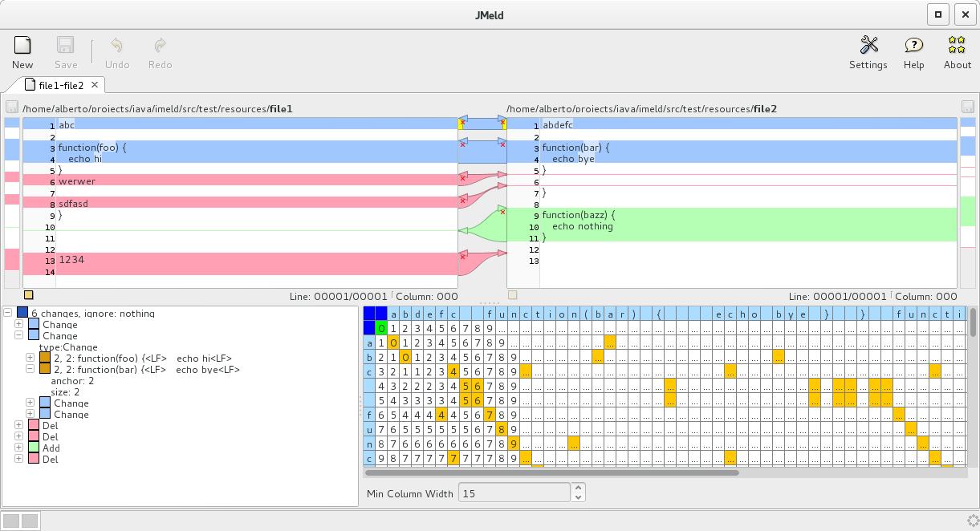Expand the collapsed top-level Change node
The width and height of the screenshot is (980, 531).
click(x=18, y=324)
